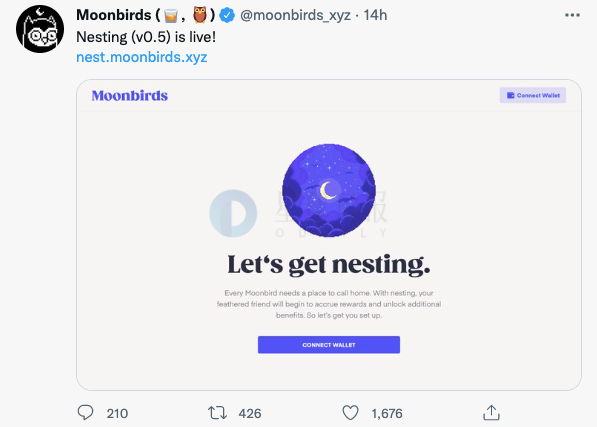This screenshot has height=427, width=597.
Task: Click top-right Connect Wallet button
Action: click(x=533, y=95)
